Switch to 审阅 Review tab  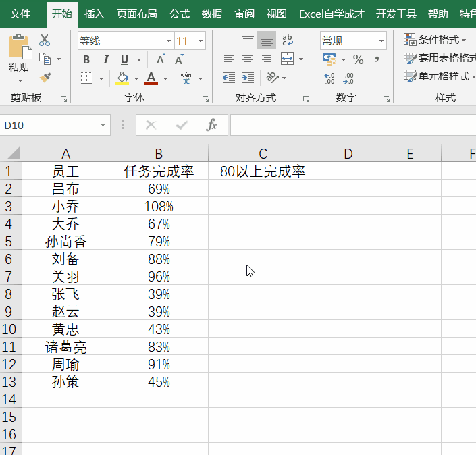pos(244,14)
